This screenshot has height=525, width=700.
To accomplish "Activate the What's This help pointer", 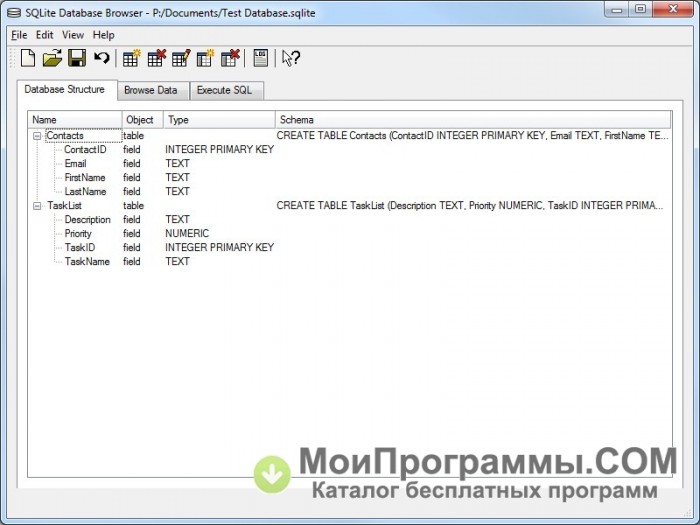I will click(291, 58).
